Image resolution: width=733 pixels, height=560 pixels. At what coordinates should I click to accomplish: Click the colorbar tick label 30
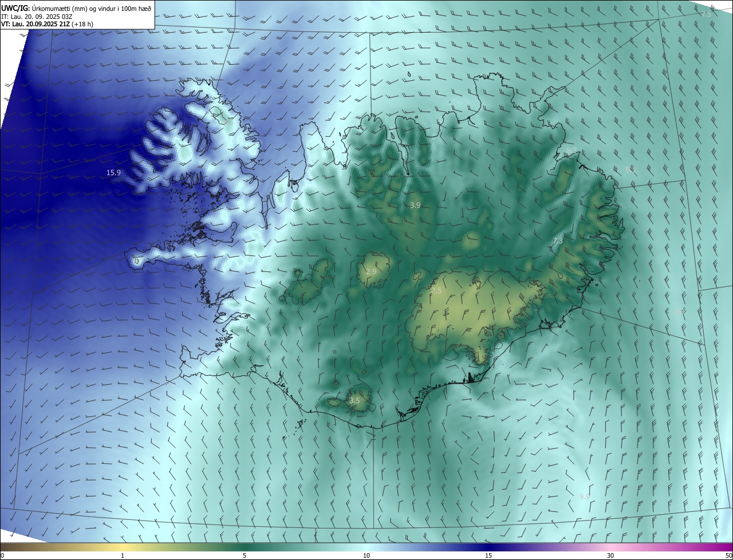(x=610, y=555)
